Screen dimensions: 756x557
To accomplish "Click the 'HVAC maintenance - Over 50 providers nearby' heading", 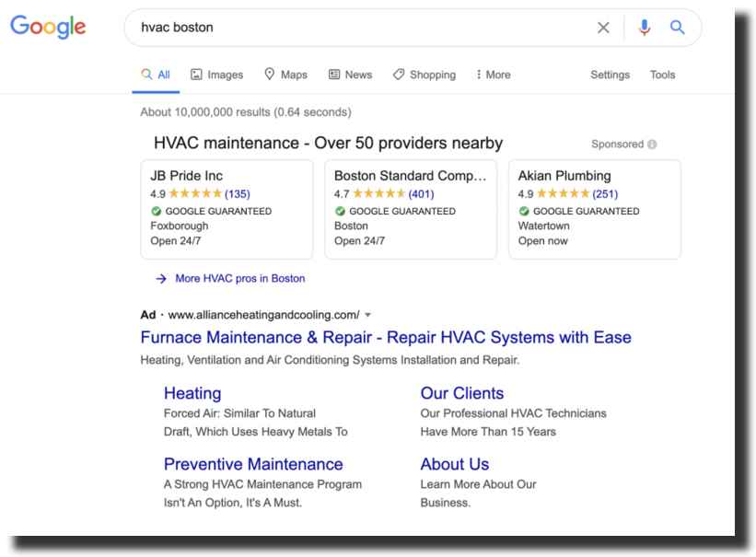I will click(x=329, y=143).
